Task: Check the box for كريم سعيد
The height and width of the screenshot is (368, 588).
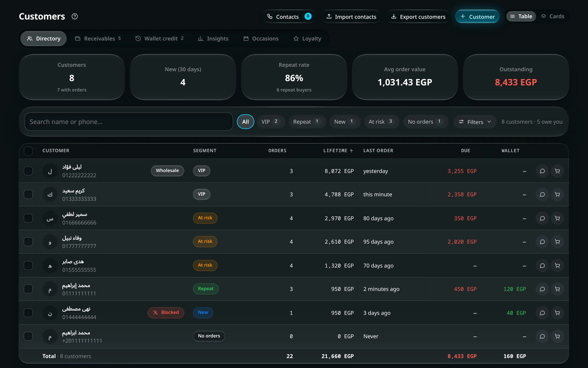Action: tap(28, 194)
